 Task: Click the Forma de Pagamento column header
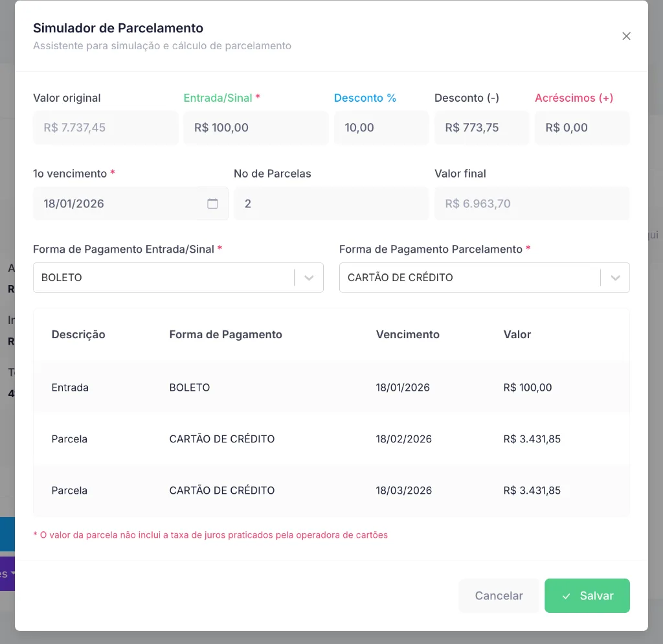pos(225,335)
